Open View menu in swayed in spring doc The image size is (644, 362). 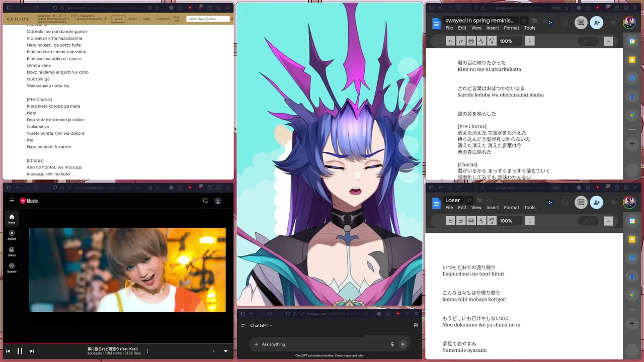pos(476,28)
